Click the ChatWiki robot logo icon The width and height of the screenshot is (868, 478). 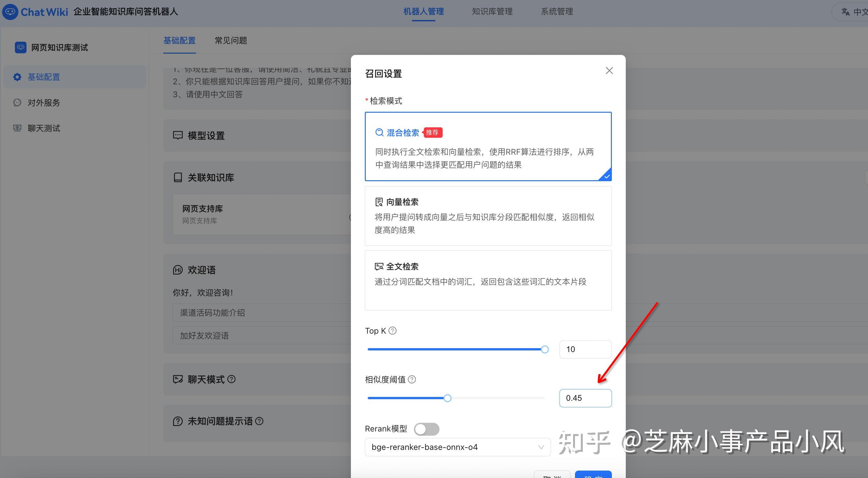(x=10, y=11)
